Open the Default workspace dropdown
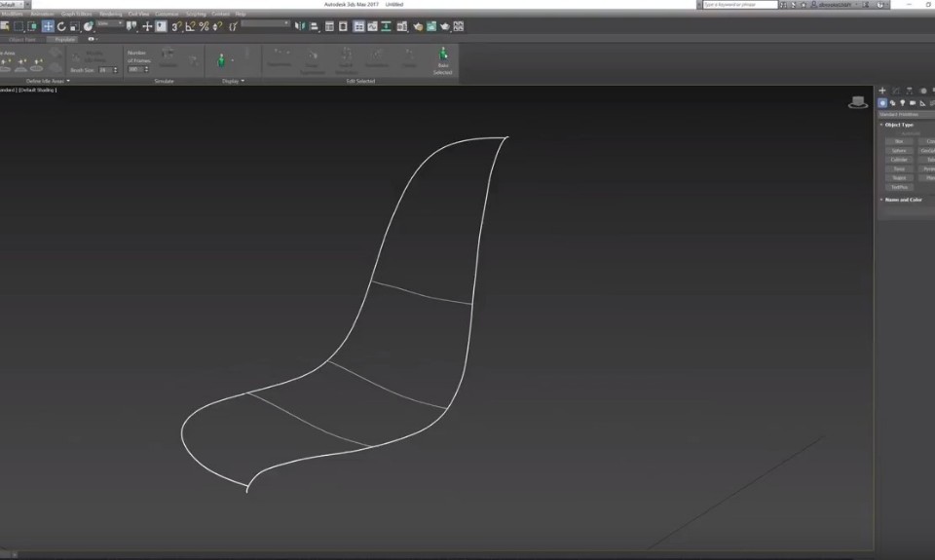935x560 pixels. 12,4
